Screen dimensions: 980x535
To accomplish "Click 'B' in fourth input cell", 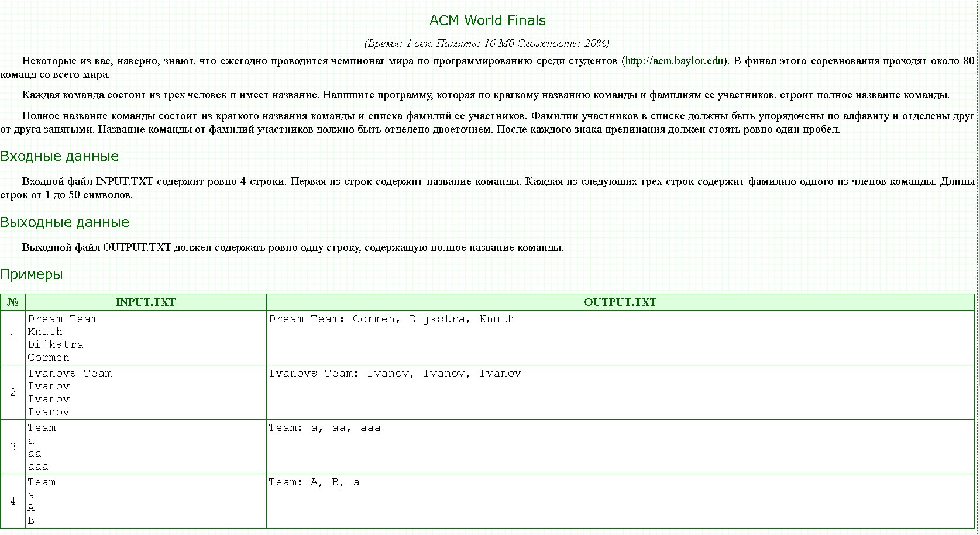I will click(31, 520).
